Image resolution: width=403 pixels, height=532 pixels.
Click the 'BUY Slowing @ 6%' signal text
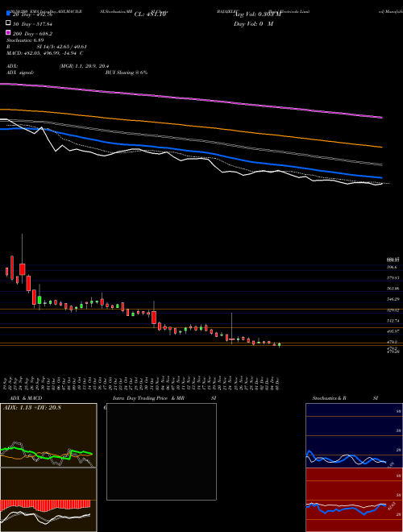tap(127, 73)
